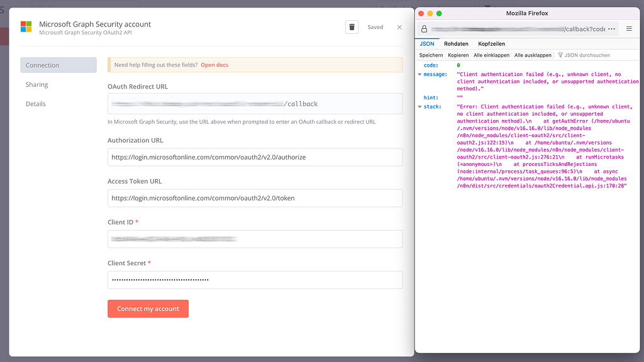Image resolution: width=644 pixels, height=362 pixels.
Task: Collapse the message property in JSON view
Action: (x=418, y=74)
